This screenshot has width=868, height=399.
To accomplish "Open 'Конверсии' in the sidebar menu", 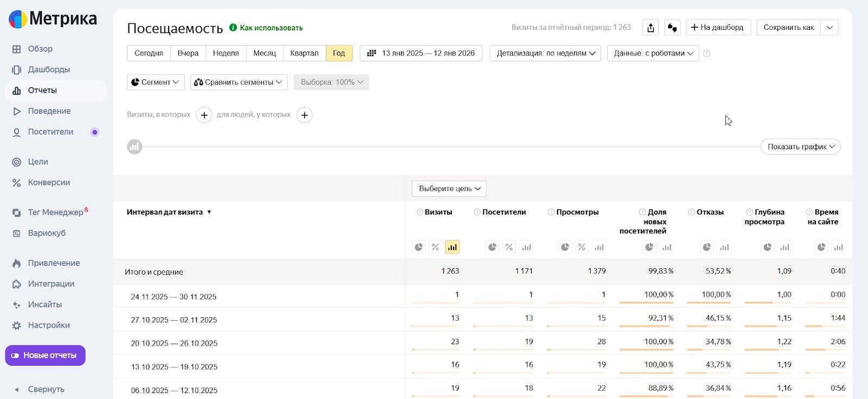I will point(49,182).
